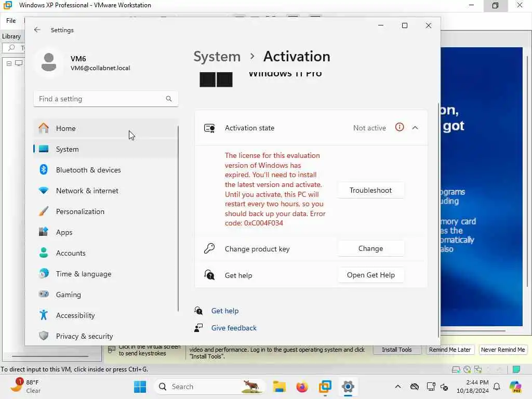This screenshot has height=399, width=532.
Task: Follow the Give feedback link
Action: (x=234, y=328)
